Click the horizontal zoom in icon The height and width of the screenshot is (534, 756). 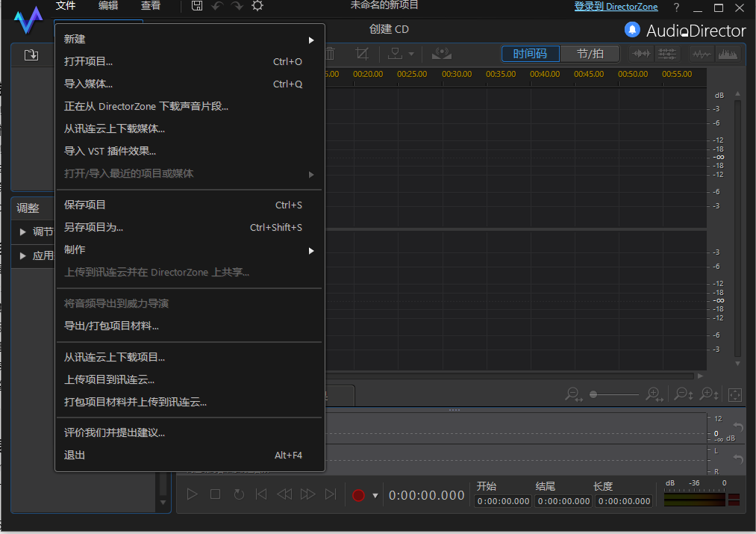coord(655,394)
